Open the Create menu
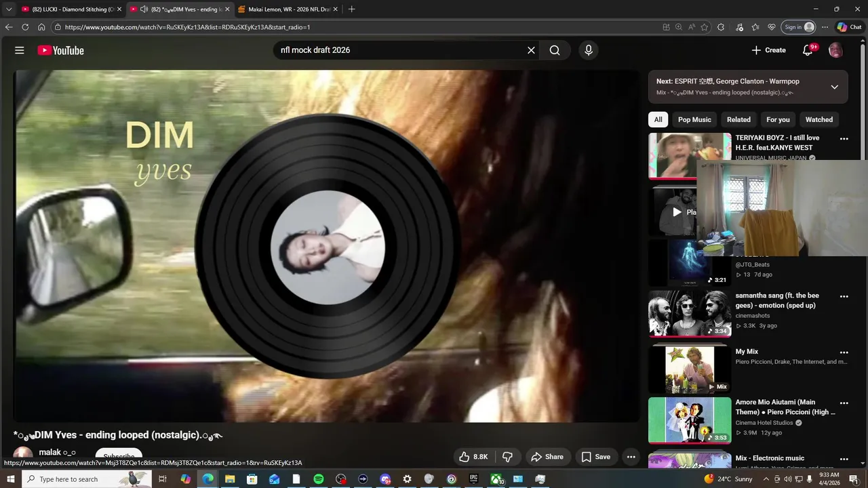This screenshot has width=868, height=488. pos(768,50)
